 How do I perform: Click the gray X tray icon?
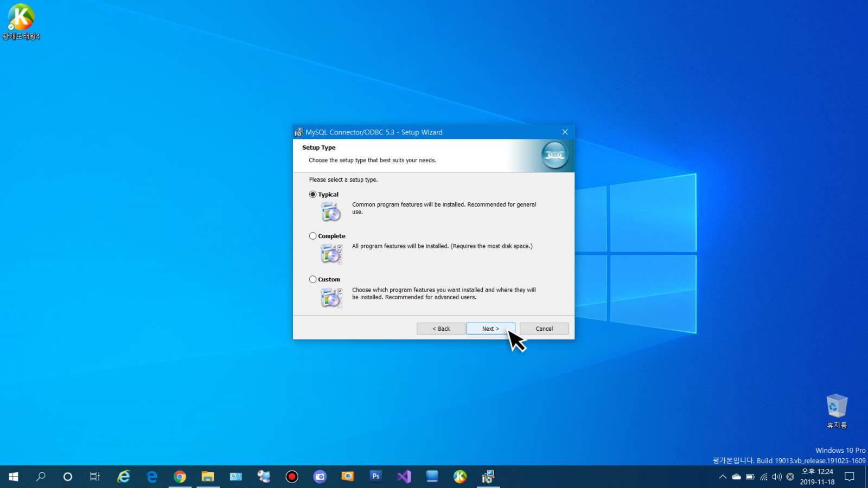(790, 477)
